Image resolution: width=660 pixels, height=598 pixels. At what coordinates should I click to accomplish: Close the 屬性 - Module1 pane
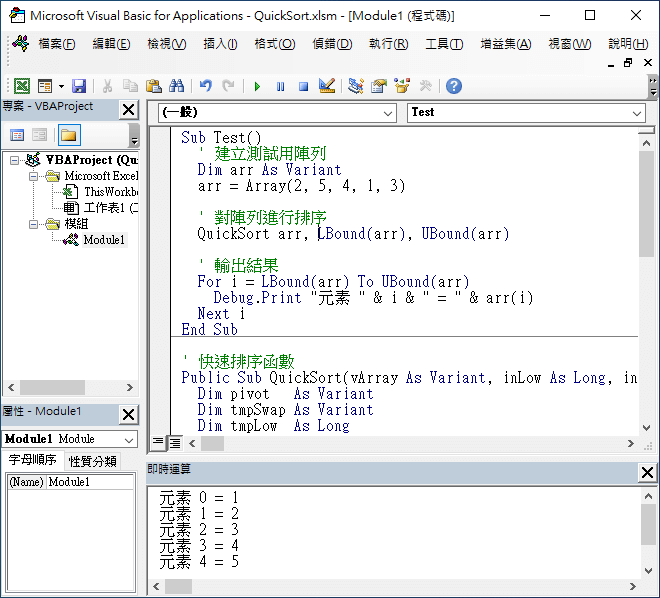tap(128, 415)
